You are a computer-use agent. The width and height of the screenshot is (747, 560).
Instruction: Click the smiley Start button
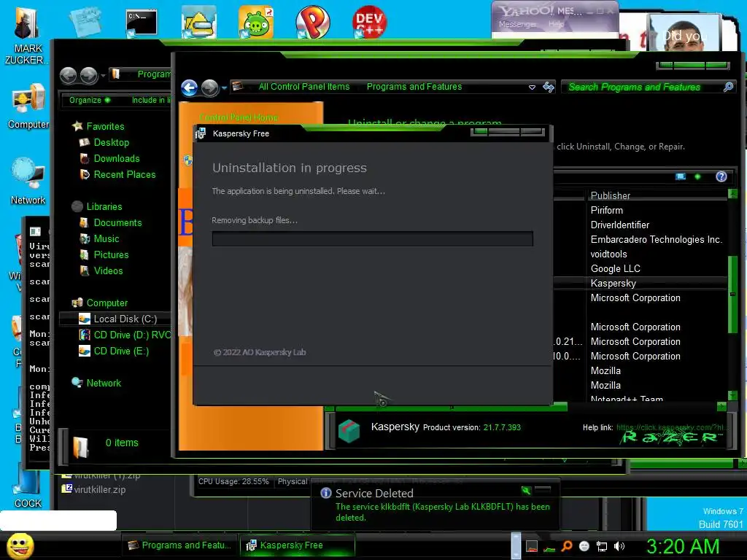(x=20, y=545)
